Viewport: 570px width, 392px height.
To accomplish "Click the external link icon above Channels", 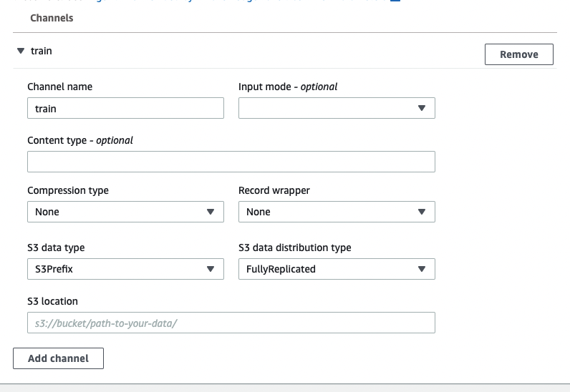I will pyautogui.click(x=394, y=1).
